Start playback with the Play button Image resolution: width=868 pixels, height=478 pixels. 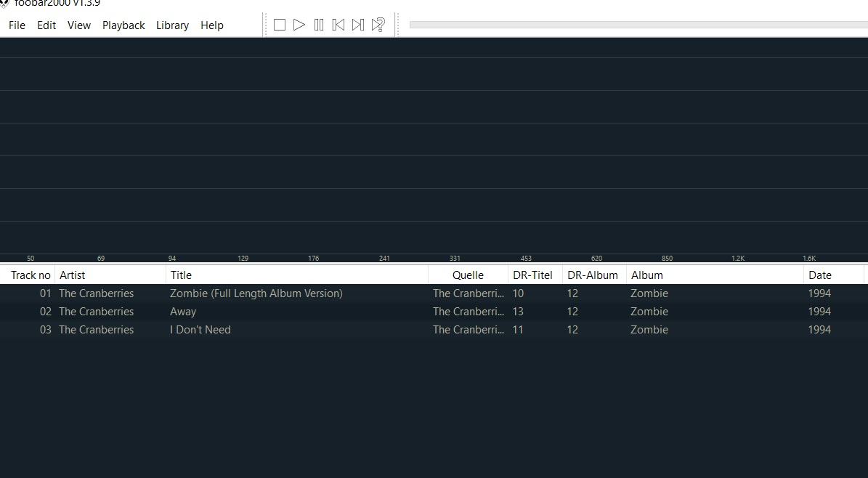[x=299, y=25]
